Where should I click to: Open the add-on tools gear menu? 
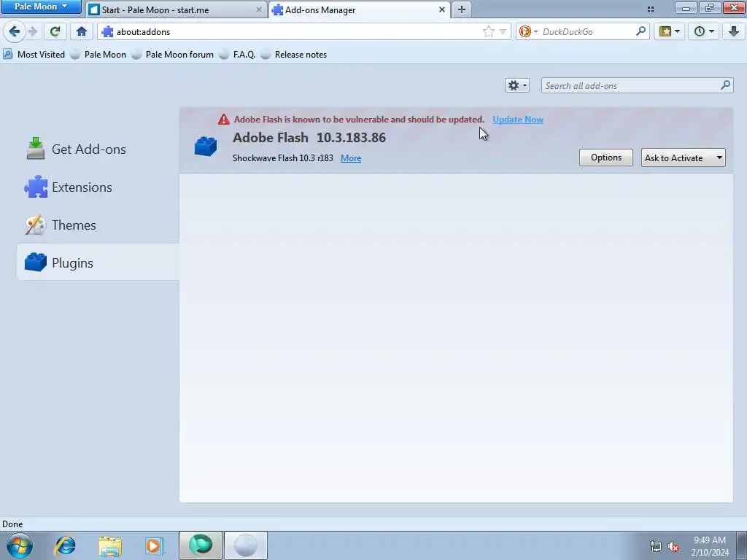[x=517, y=85]
